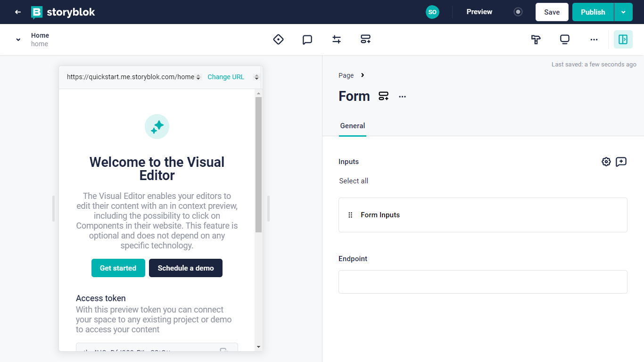644x362 pixels.
Task: Open the paint roller design icon
Action: point(536,40)
